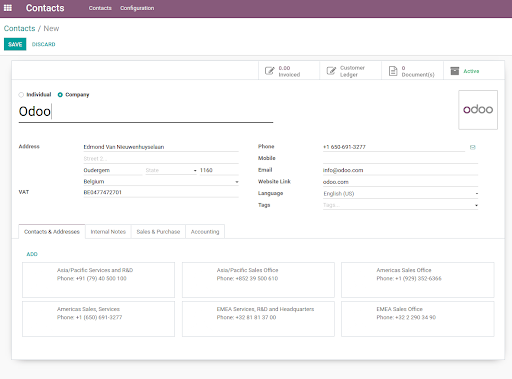Click the Documents file icon
The width and height of the screenshot is (512, 379).
click(393, 71)
